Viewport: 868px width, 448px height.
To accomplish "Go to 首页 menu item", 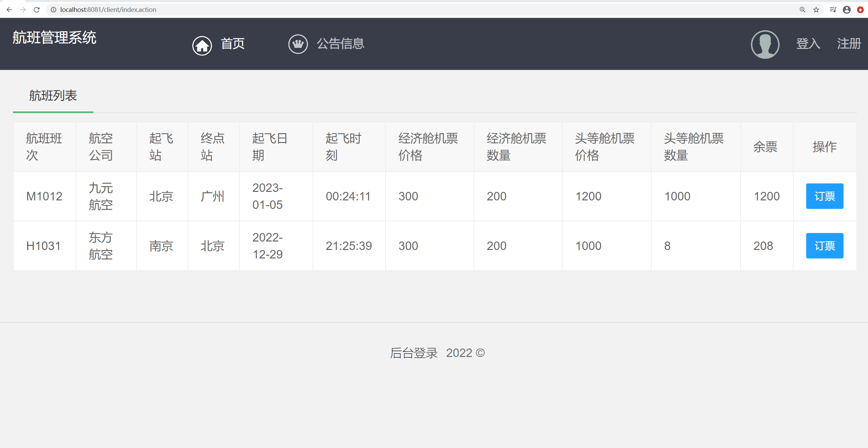I will click(233, 44).
